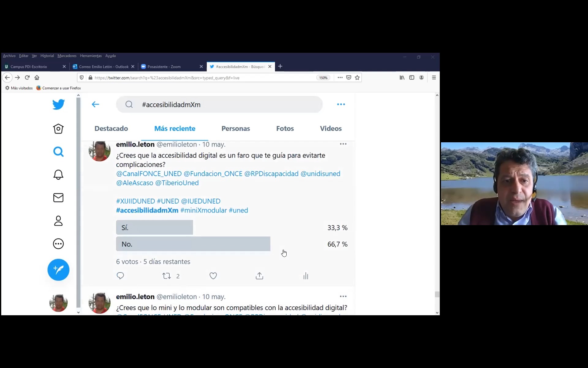Open Archivo menu in Firefox

[x=9, y=56]
